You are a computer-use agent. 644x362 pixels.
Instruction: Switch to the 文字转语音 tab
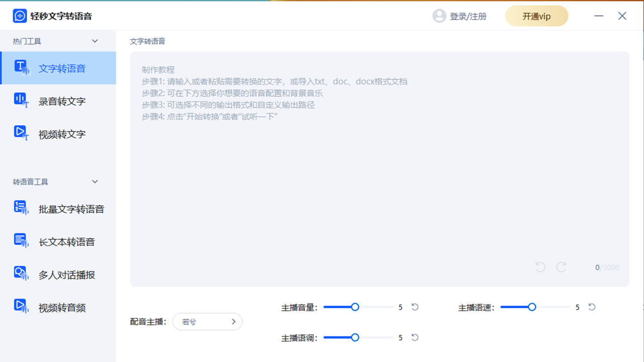point(147,41)
